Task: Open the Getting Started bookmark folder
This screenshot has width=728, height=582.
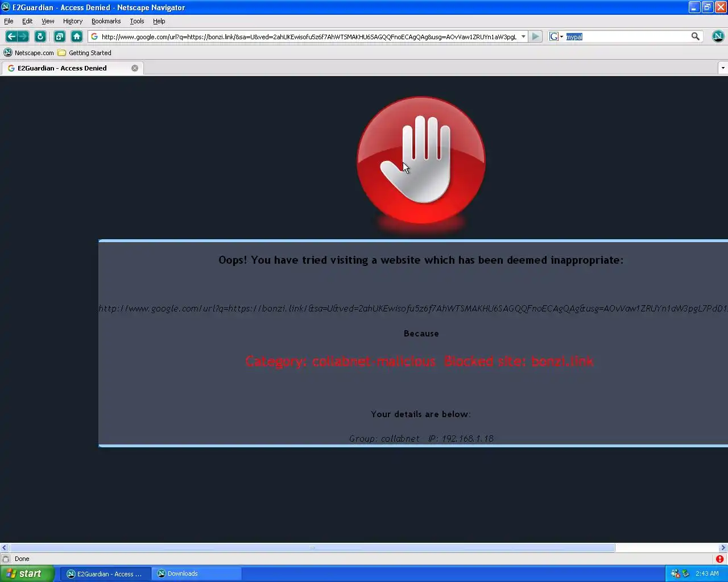Action: click(x=84, y=53)
